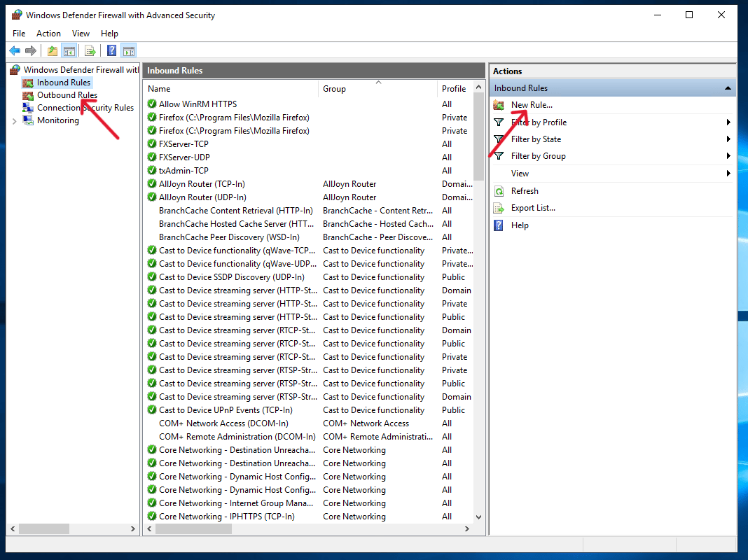The image size is (748, 560).
Task: Click the tree pane scroll right arrow
Action: coord(132,529)
